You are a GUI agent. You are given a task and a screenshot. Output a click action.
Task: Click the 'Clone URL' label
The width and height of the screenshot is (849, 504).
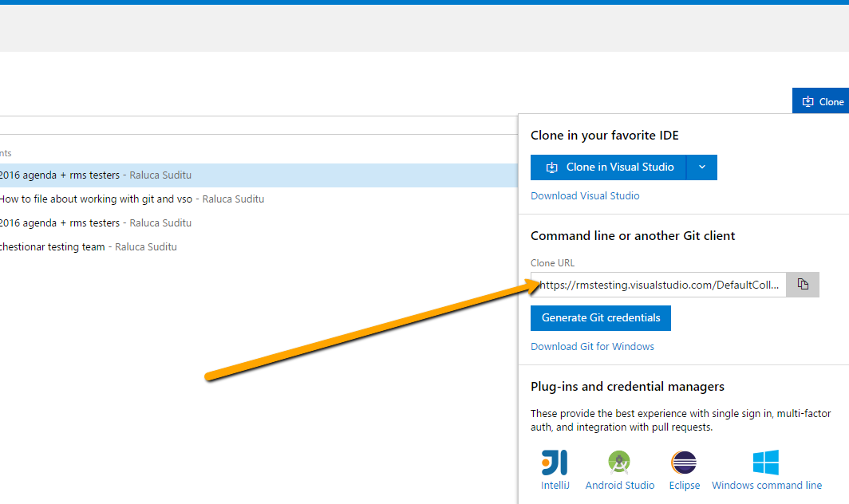(x=552, y=263)
